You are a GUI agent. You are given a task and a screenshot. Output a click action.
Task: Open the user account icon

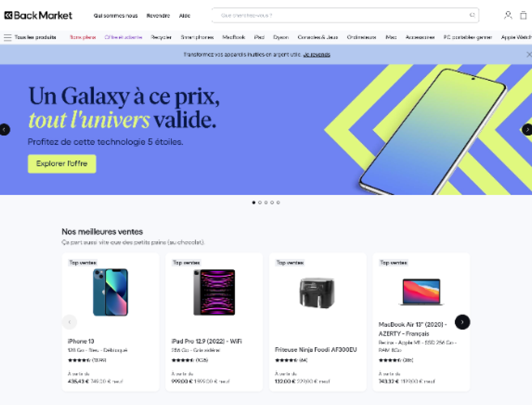tap(508, 15)
